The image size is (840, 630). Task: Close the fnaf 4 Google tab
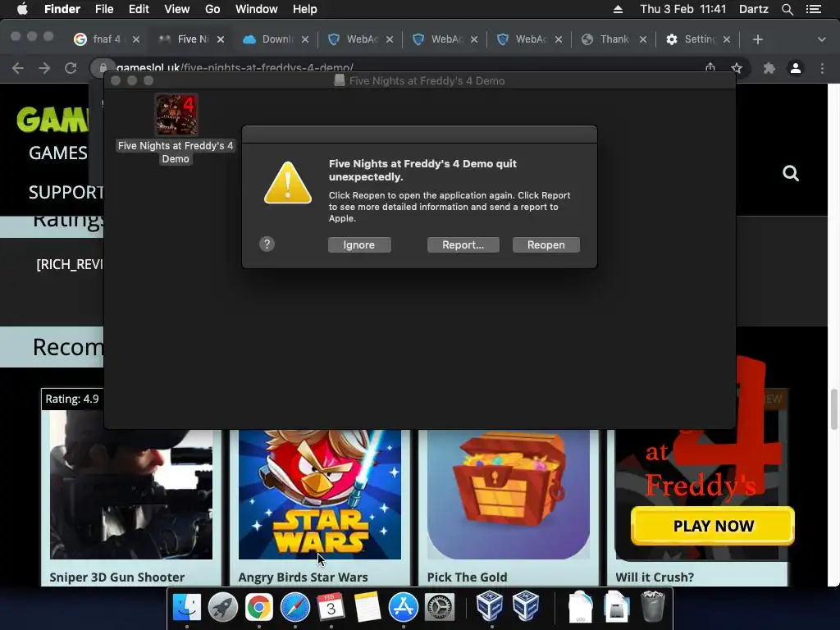click(x=136, y=39)
